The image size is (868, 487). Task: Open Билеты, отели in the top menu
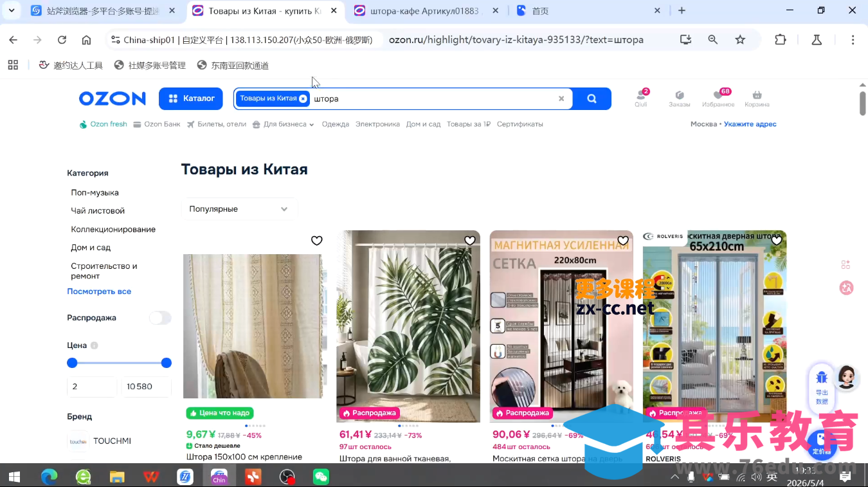tap(217, 124)
